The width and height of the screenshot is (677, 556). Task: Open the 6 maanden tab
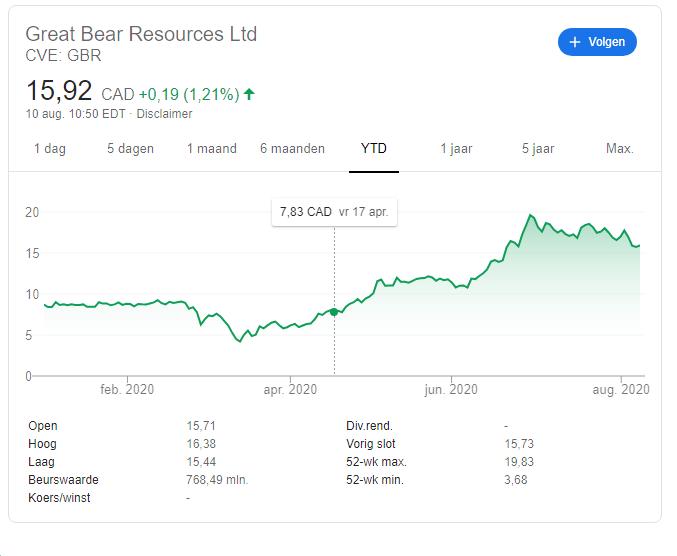292,148
